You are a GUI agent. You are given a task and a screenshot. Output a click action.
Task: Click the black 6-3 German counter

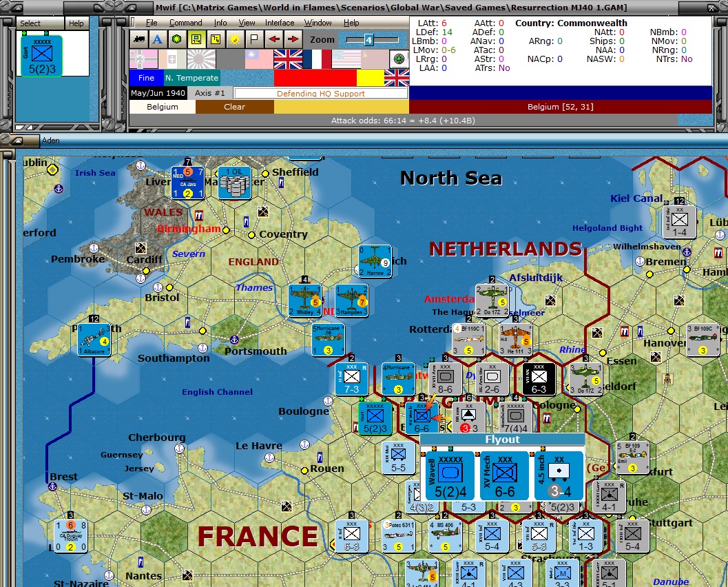[539, 379]
